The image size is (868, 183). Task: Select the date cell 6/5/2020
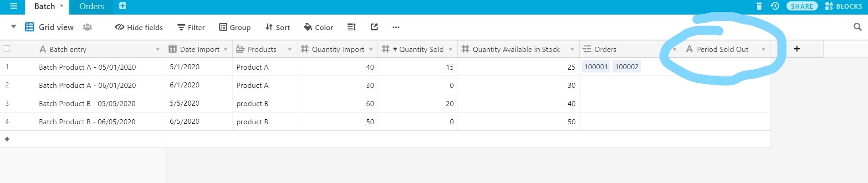(199, 122)
